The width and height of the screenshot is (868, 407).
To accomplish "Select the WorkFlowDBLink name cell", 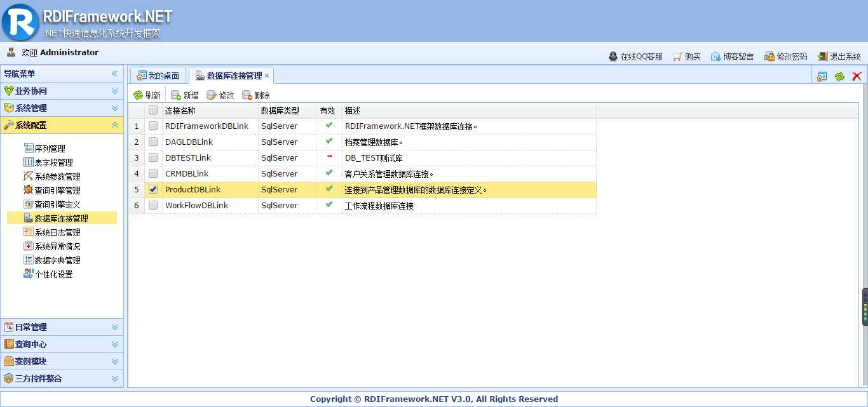I will click(210, 206).
